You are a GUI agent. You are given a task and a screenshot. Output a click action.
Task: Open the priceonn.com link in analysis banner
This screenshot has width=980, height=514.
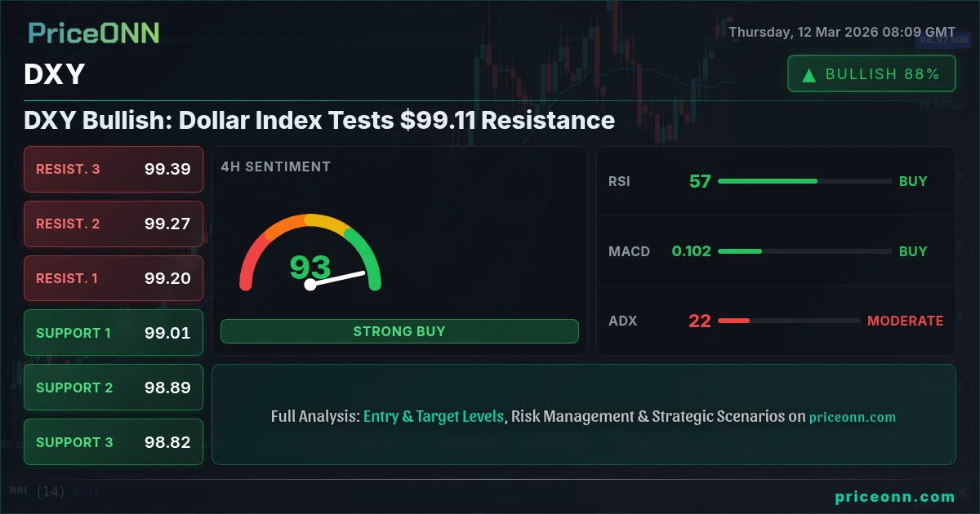[853, 417]
